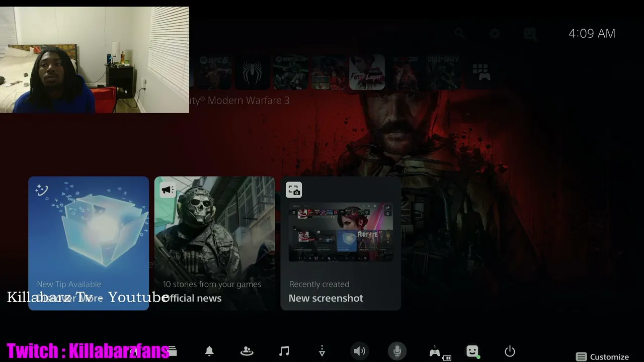Open the Network status icon
644x362 pixels.
click(x=322, y=351)
